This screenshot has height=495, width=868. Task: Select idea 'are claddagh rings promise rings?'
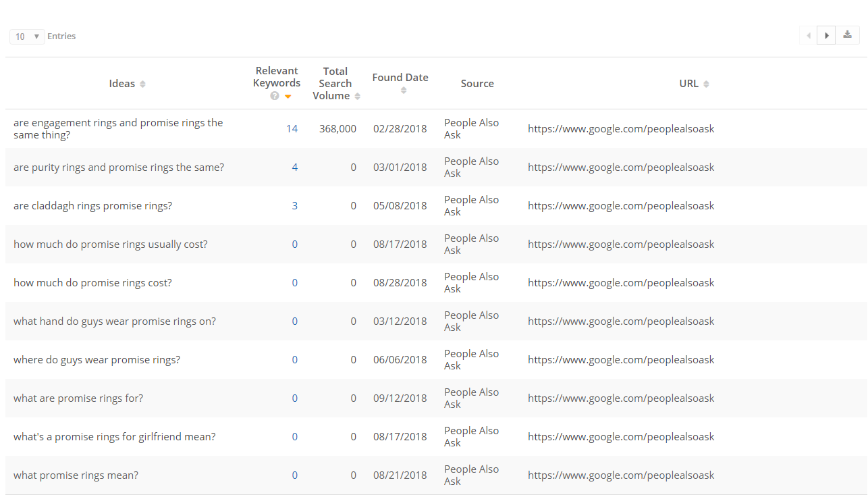[x=93, y=205]
